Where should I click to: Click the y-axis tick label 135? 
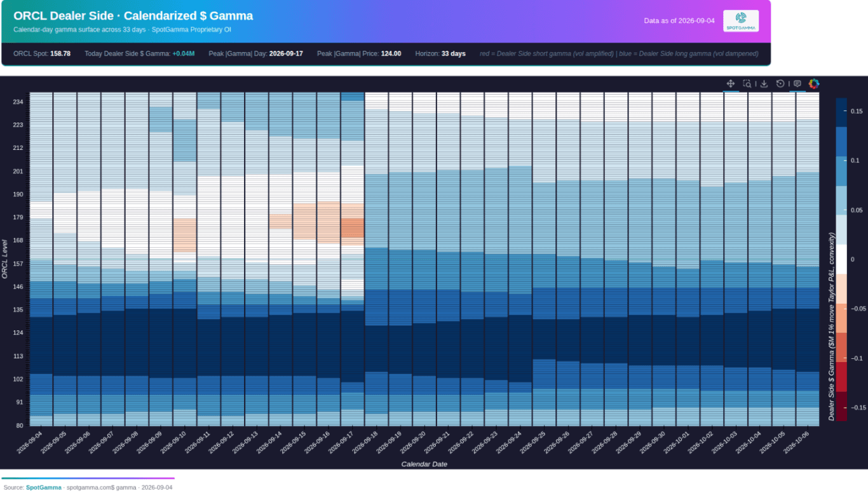coord(18,310)
